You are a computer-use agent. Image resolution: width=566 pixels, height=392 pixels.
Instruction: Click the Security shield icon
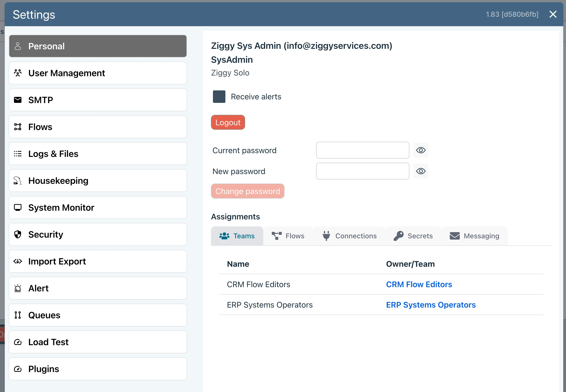coord(18,234)
